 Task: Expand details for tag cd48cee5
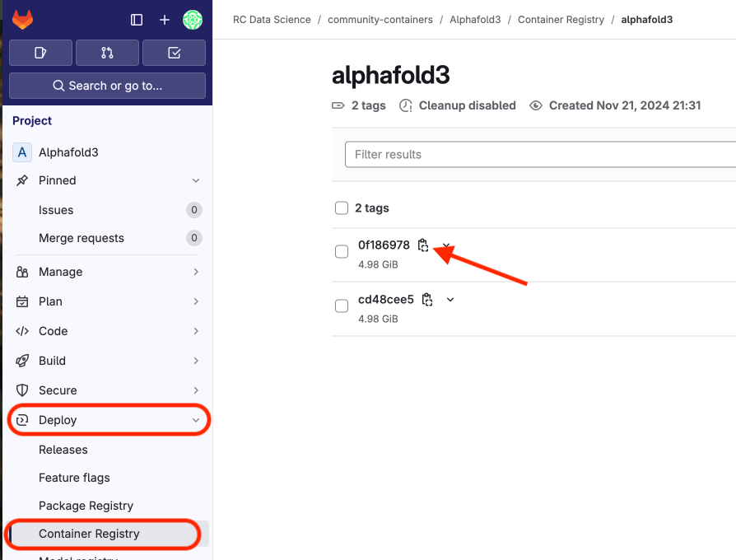(x=450, y=300)
